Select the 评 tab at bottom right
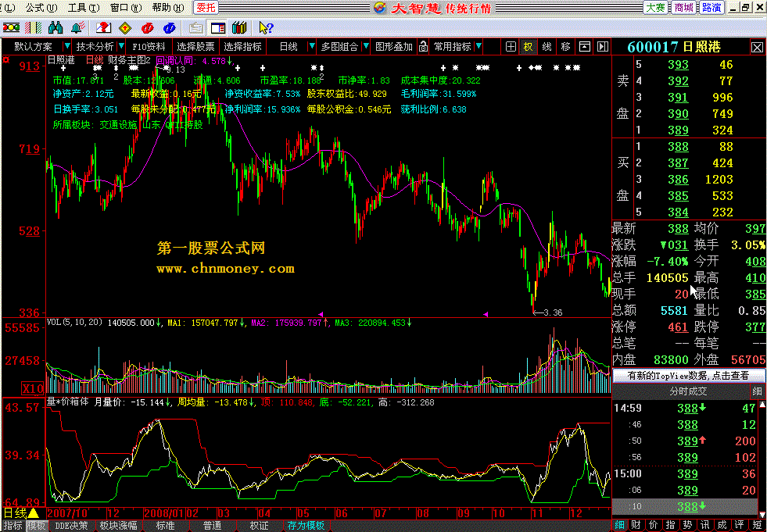The width and height of the screenshot is (767, 532). tap(739, 525)
